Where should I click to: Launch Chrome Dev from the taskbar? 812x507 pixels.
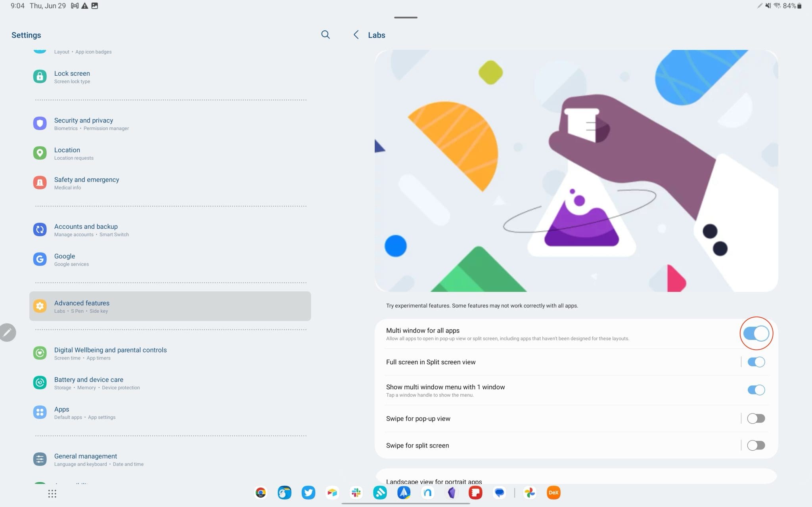pyautogui.click(x=260, y=493)
